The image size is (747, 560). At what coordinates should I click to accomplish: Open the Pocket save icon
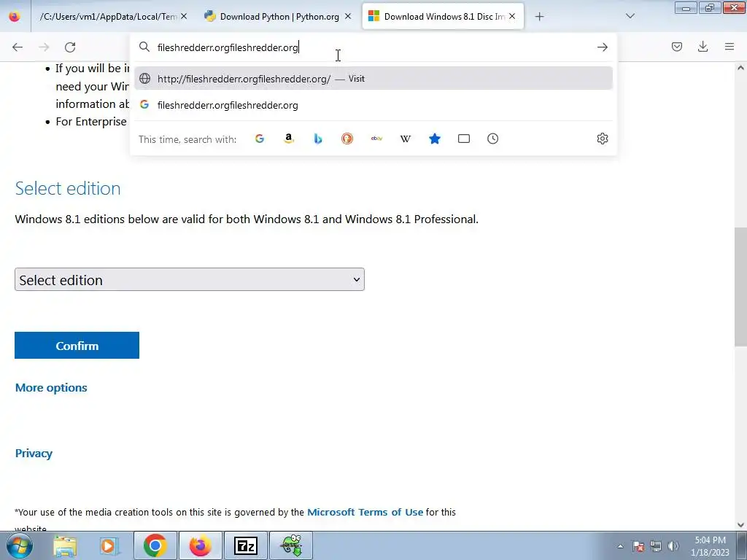coord(676,47)
